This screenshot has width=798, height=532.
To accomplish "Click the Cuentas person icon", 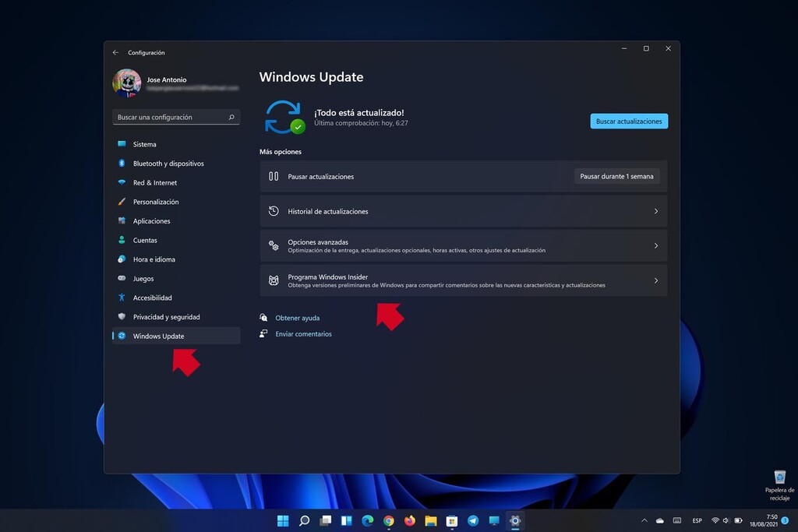I will click(122, 240).
